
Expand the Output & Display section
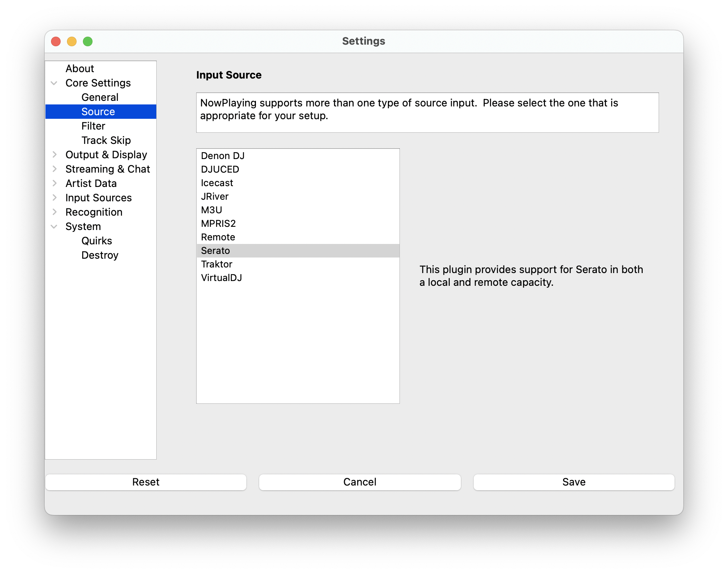(x=54, y=155)
